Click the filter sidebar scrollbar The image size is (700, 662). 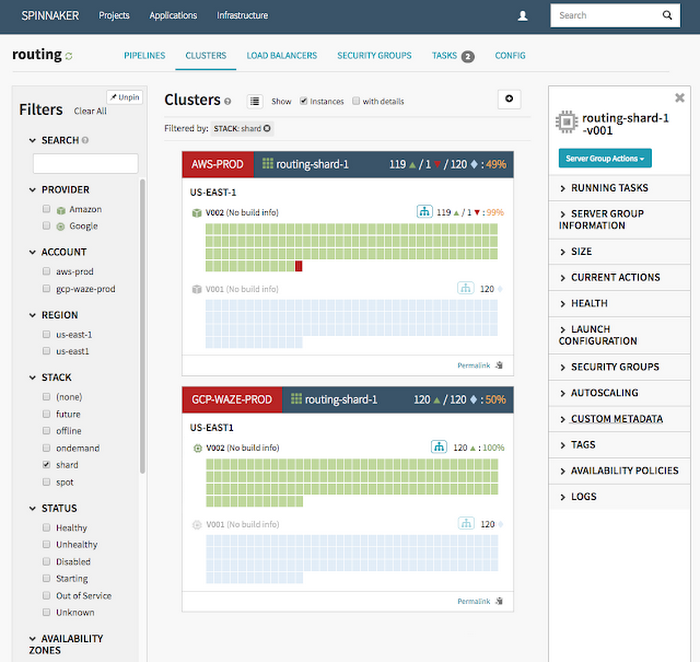142,326
